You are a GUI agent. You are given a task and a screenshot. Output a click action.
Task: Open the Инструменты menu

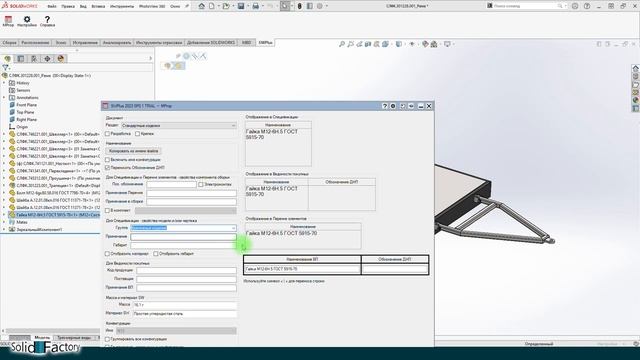[x=122, y=7]
